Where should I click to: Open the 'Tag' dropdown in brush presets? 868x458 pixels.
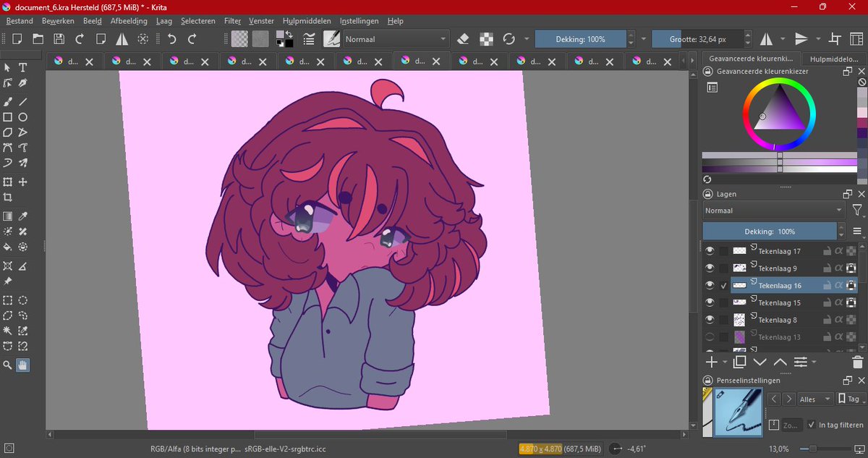click(850, 399)
